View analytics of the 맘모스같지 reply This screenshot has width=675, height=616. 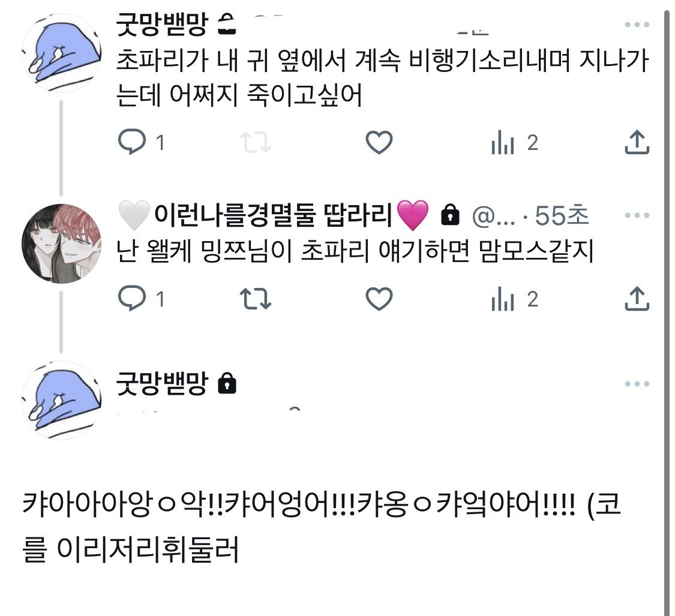tap(503, 299)
